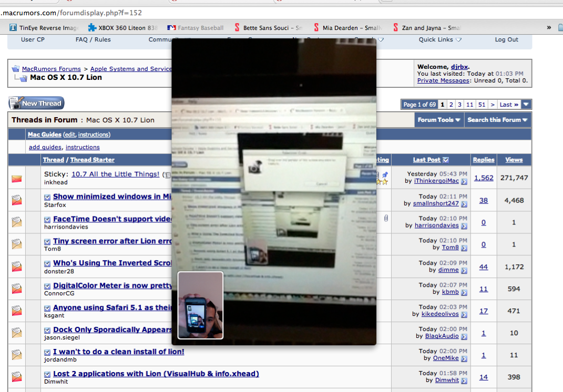Show hidden bookmarks with the » overflow chevron

[x=549, y=28]
